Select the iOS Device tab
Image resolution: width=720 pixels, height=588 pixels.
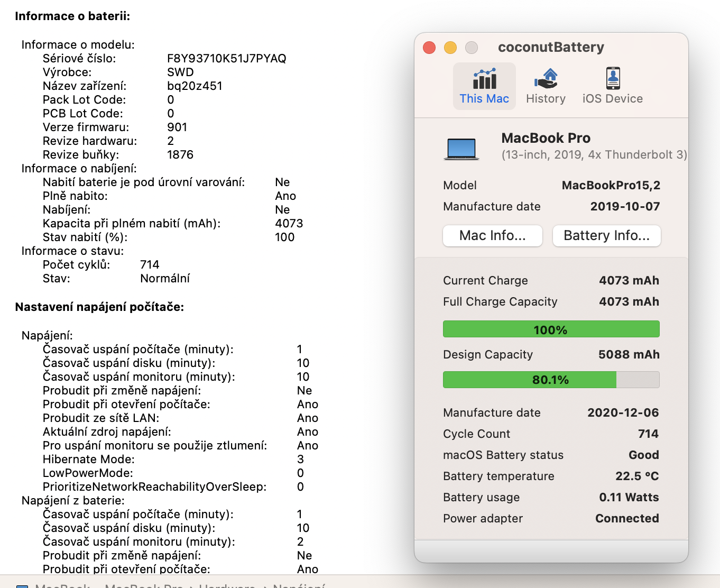[612, 98]
